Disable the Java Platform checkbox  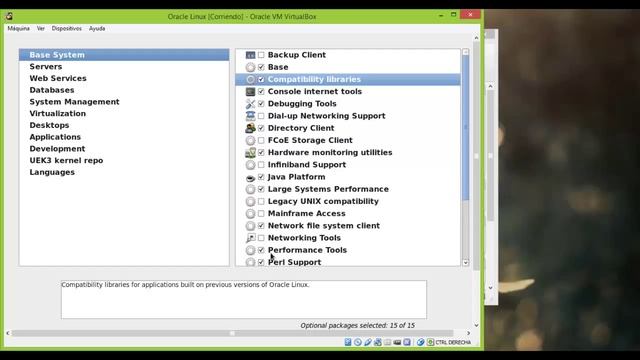(x=261, y=177)
